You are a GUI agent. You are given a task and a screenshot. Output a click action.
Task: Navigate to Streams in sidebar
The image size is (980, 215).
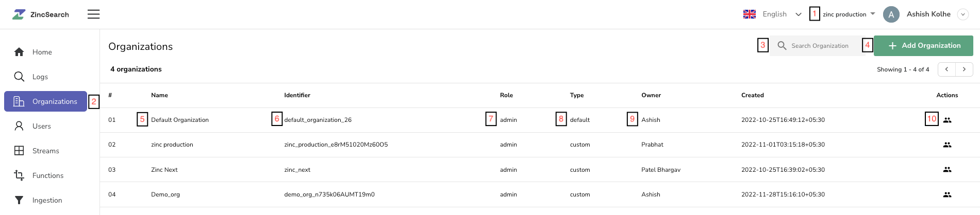(45, 151)
